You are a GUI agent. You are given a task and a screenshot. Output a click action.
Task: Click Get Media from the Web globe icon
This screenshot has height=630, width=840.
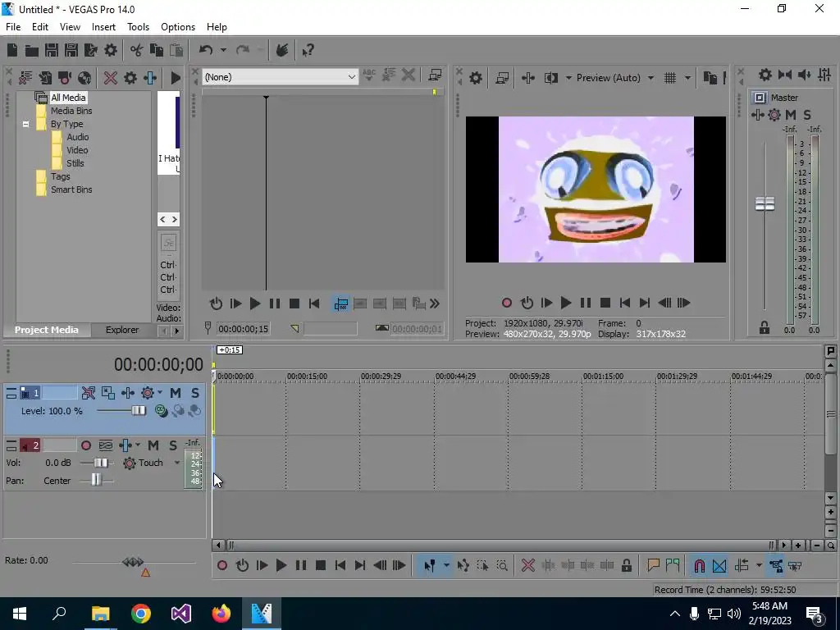pyautogui.click(x=84, y=78)
